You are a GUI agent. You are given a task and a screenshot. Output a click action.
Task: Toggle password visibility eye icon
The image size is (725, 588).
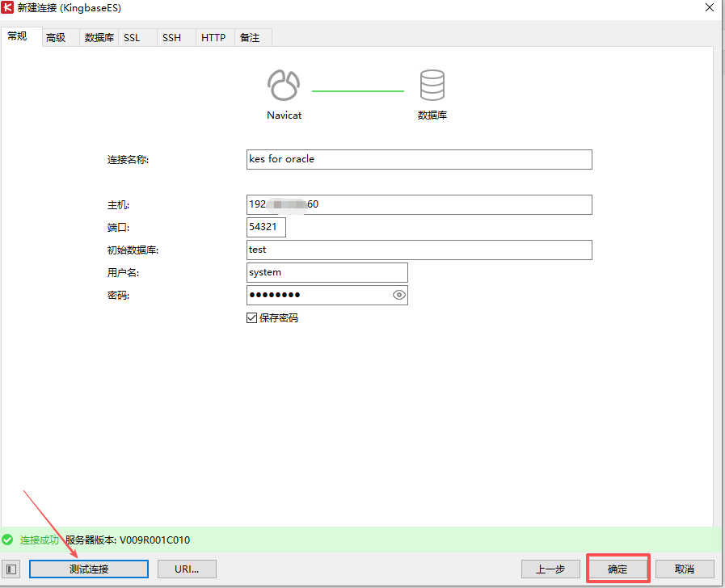399,295
